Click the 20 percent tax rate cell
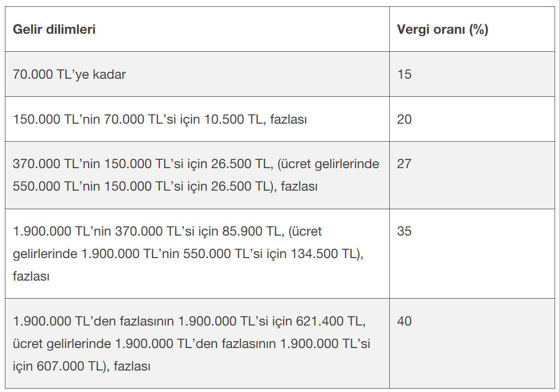559x392 pixels. point(404,119)
